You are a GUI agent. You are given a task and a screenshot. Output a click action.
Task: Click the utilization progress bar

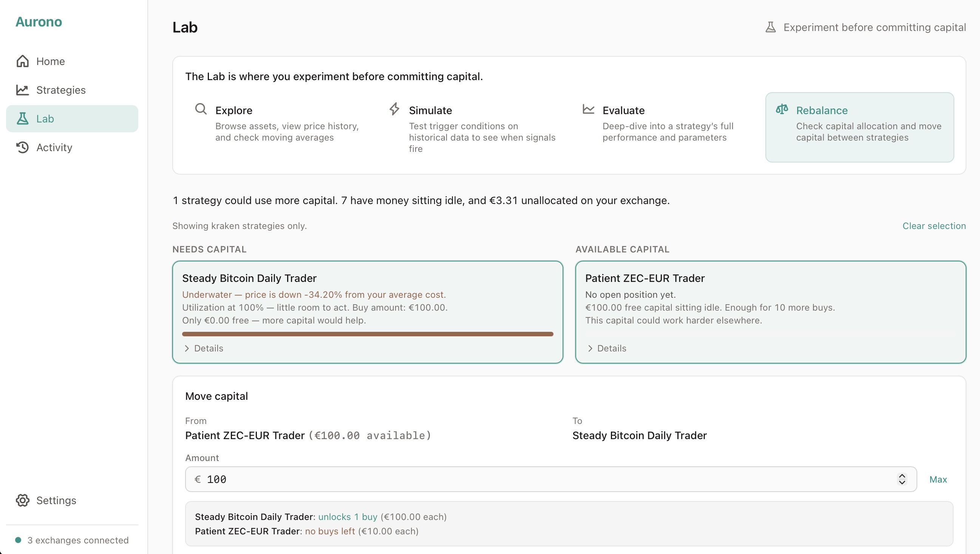tap(368, 334)
